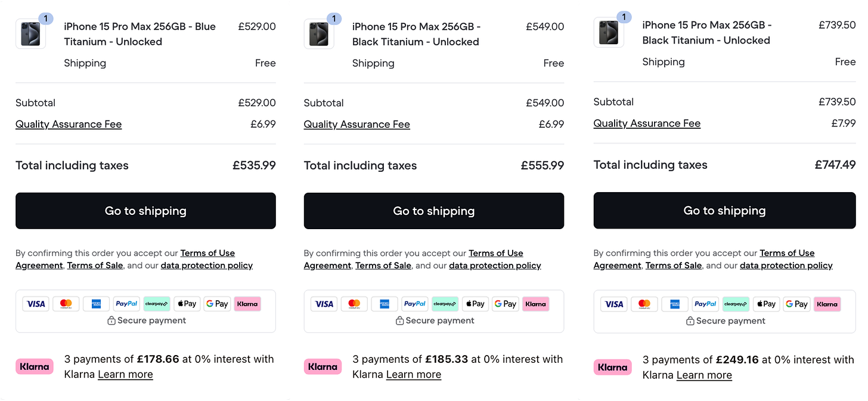
Task: Open Klarna Learn more beside £185.33 payments
Action: (x=414, y=375)
